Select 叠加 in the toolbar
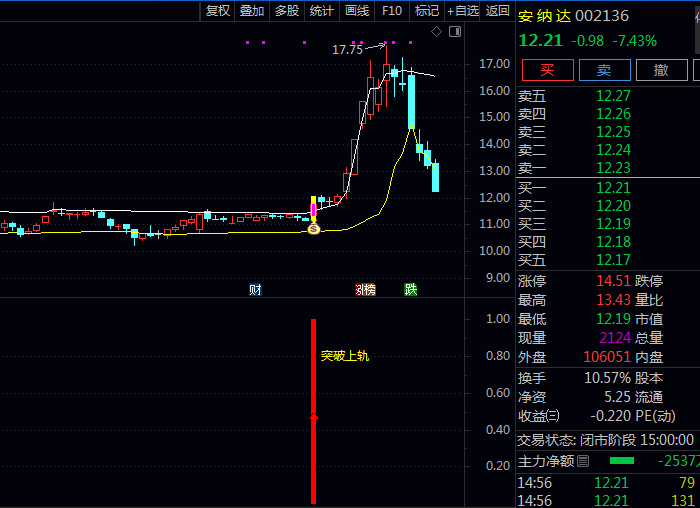This screenshot has height=508, width=700. pos(252,11)
